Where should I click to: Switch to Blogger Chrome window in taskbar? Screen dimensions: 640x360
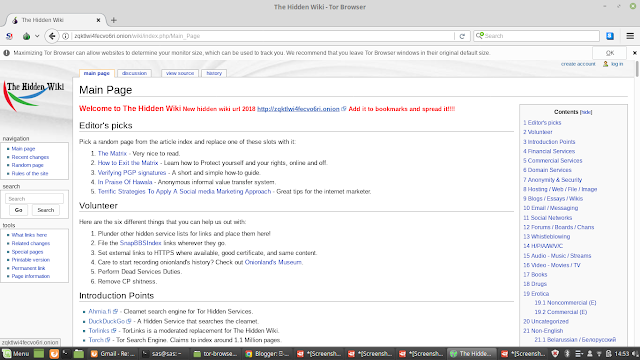267,353
